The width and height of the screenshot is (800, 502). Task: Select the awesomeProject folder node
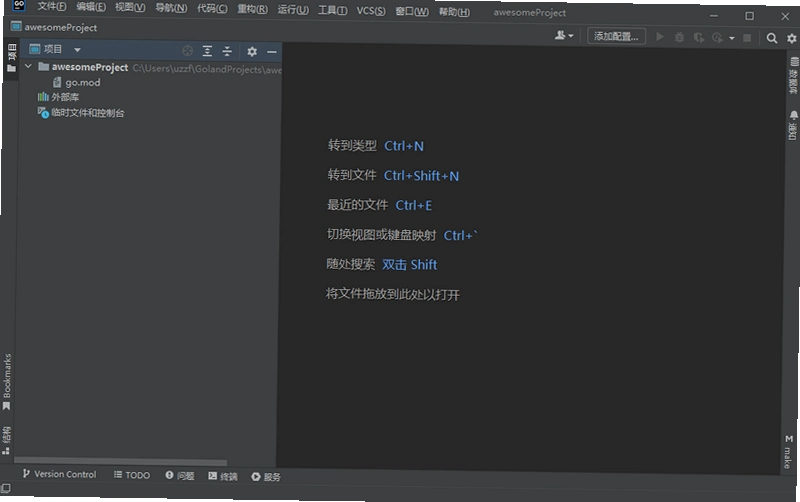90,67
